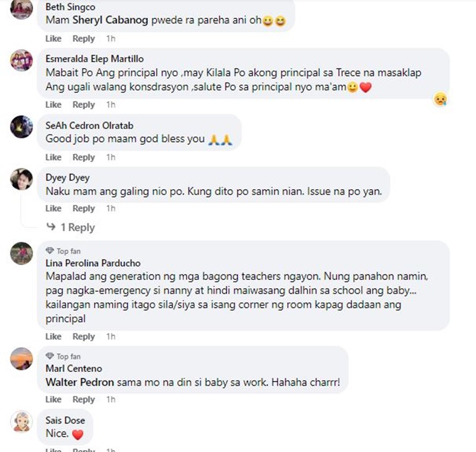This screenshot has height=452, width=476.
Task: Like Marl Centeno's comment
Action: tap(53, 399)
